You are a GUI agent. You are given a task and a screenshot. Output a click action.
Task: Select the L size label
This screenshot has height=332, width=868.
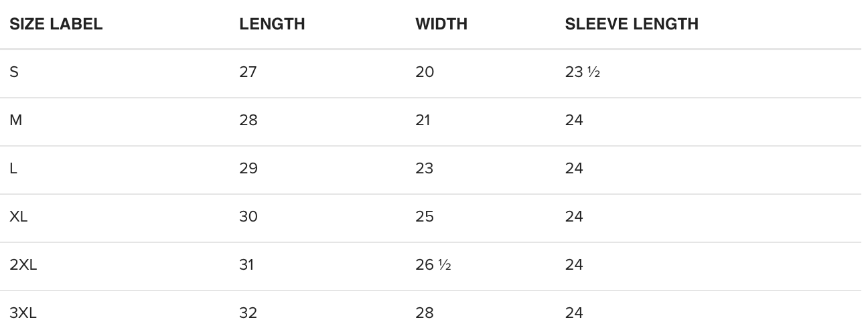tap(13, 169)
